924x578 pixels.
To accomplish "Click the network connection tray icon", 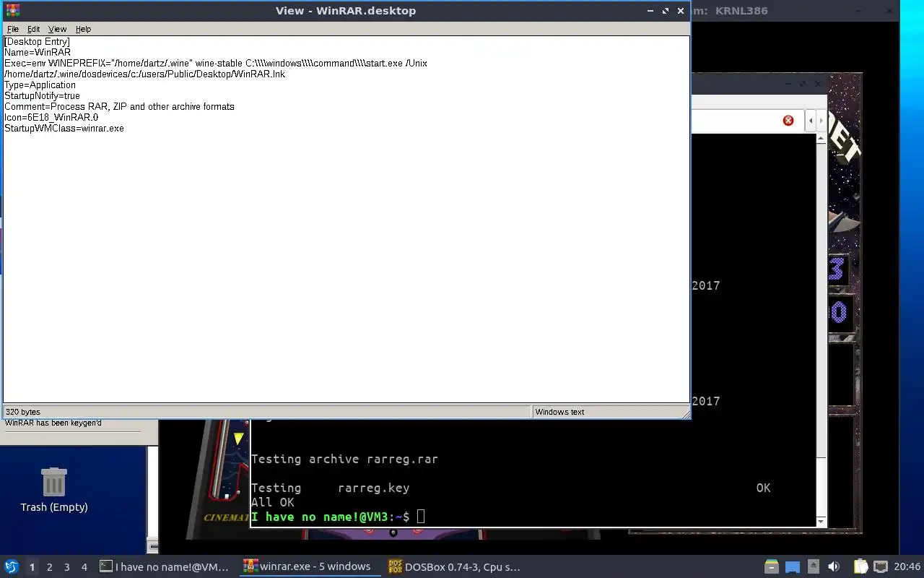I will (881, 567).
